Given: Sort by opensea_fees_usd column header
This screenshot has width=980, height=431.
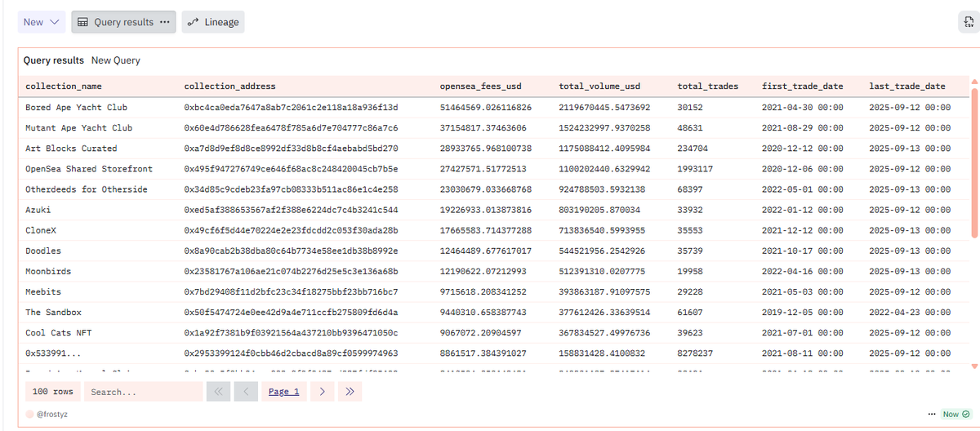Looking at the screenshot, I should coord(480,87).
